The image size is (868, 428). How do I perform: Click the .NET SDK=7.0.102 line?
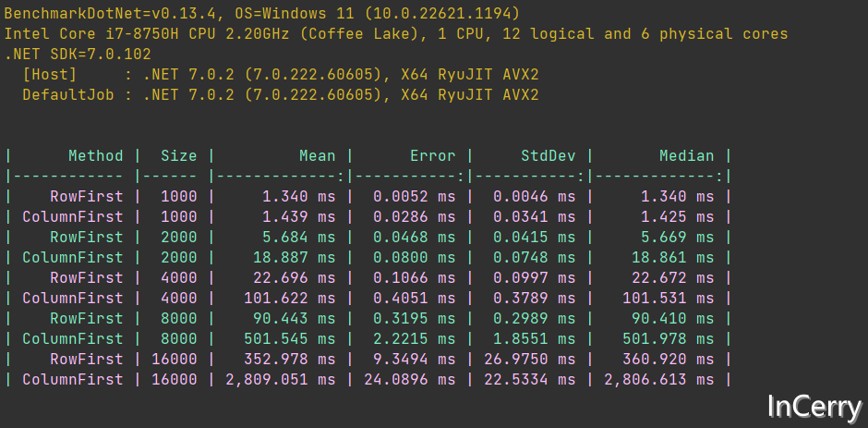click(78, 55)
